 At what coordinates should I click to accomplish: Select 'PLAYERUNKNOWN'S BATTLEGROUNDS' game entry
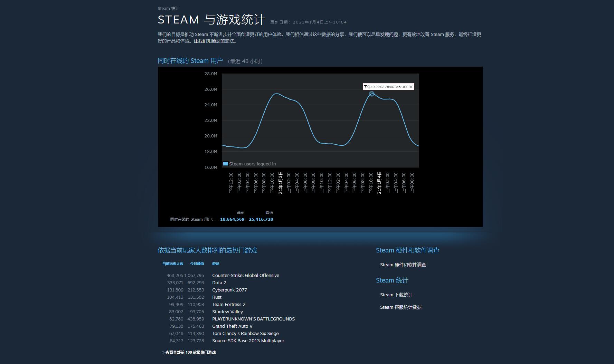click(x=253, y=319)
